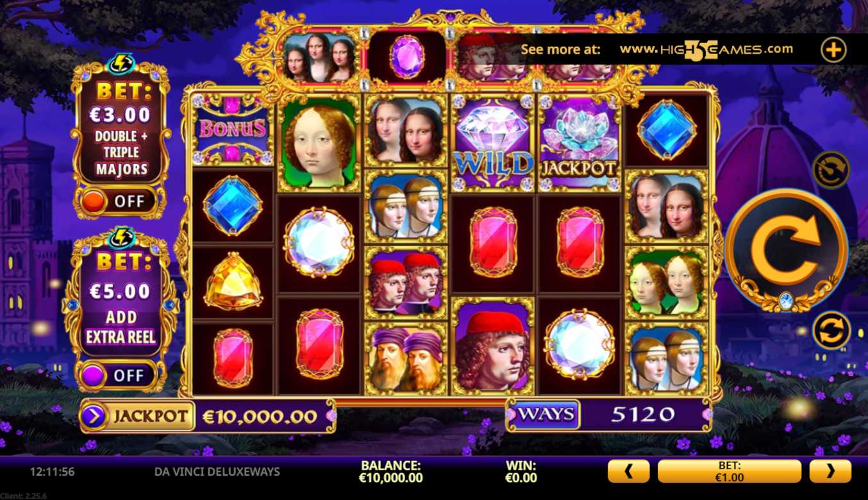868x500 pixels.
Task: Select the BONUS symbol on the first reel
Action: point(233,128)
